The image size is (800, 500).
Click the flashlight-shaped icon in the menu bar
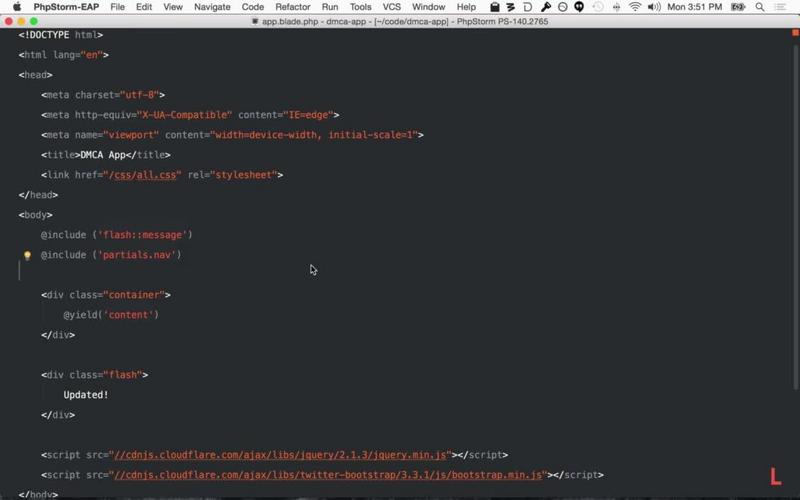pos(545,7)
